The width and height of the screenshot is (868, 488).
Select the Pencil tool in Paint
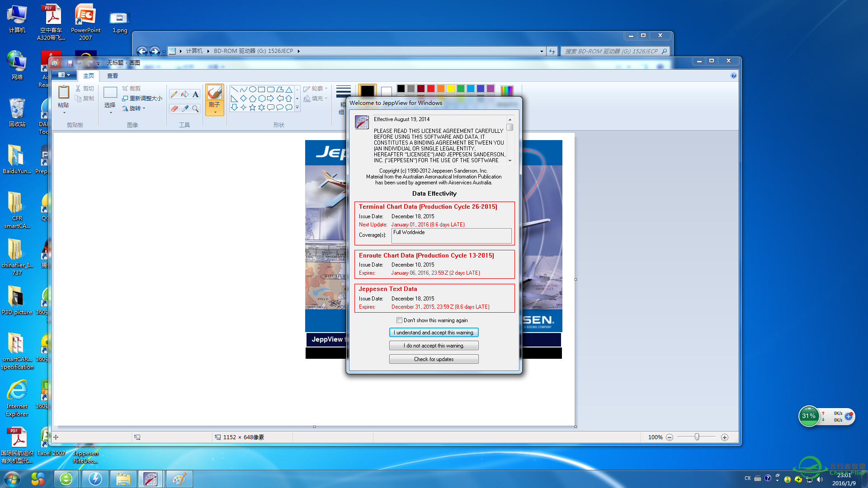pyautogui.click(x=174, y=94)
